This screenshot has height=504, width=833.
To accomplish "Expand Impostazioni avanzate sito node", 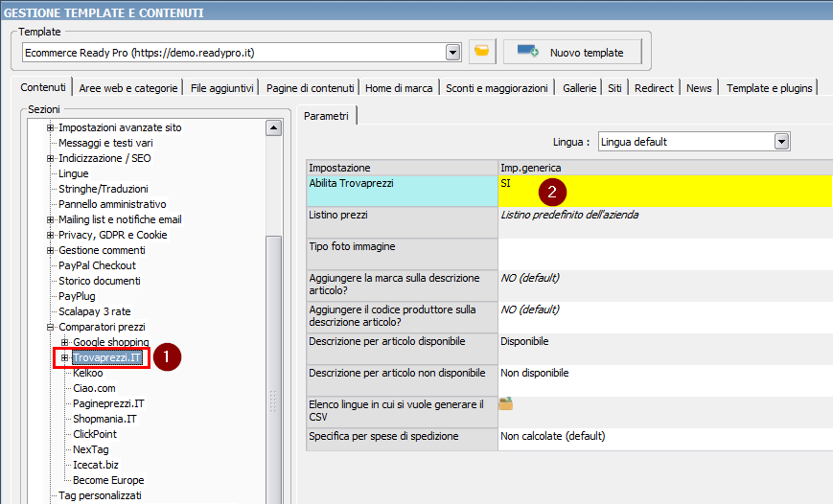I will [x=50, y=127].
